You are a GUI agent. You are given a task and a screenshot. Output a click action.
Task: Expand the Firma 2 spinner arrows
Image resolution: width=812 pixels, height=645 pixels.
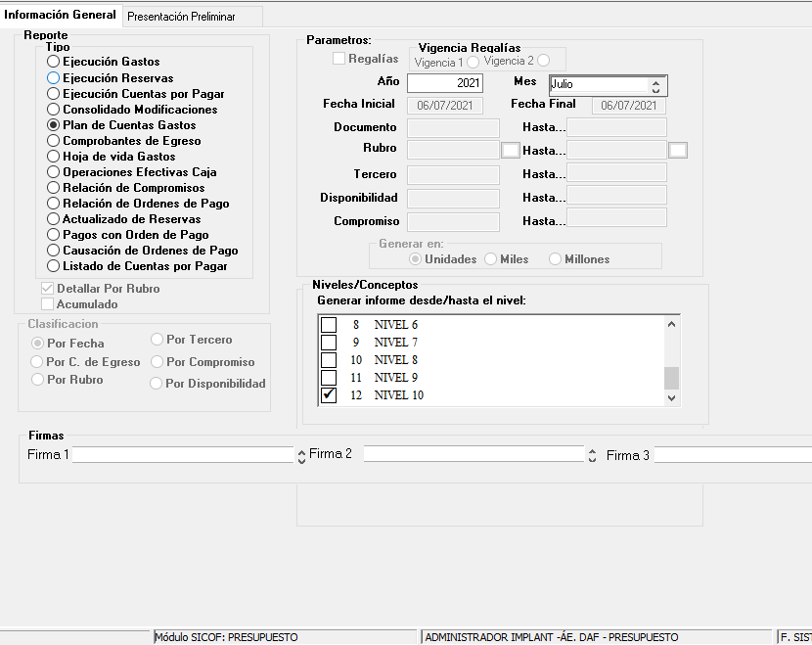coord(593,455)
